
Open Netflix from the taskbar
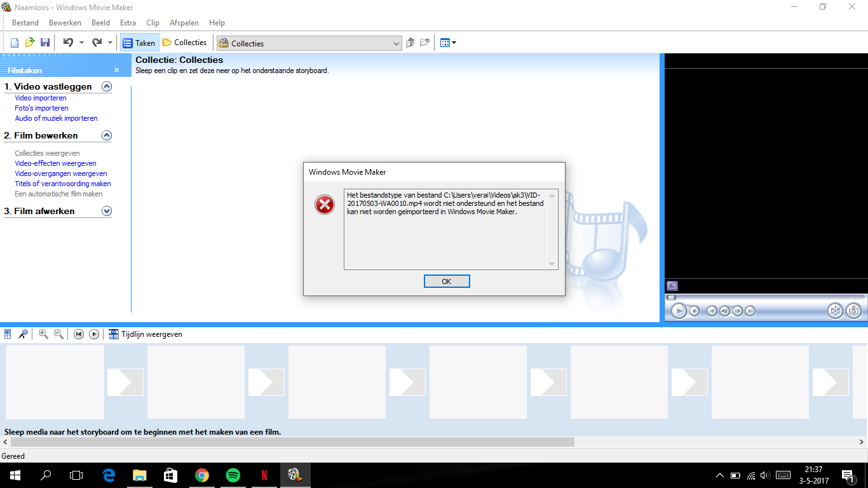(264, 475)
